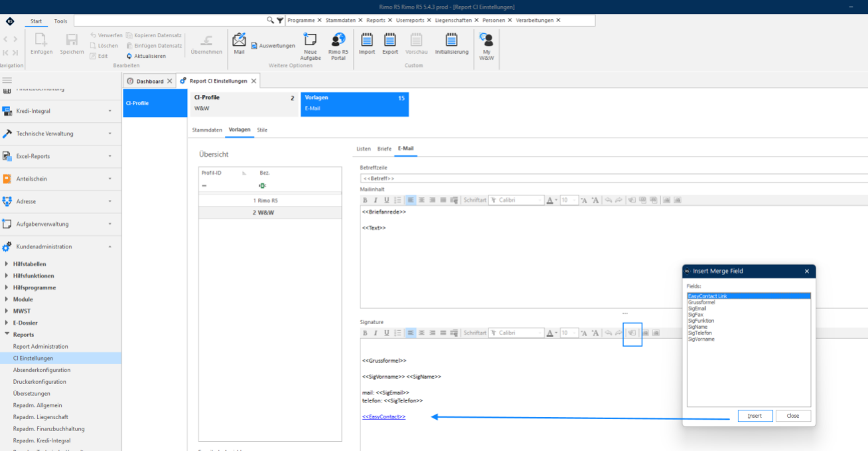Screen dimensions: 868x451
Task: Open Druckerkonfiguration in Reports tree
Action: click(x=40, y=382)
